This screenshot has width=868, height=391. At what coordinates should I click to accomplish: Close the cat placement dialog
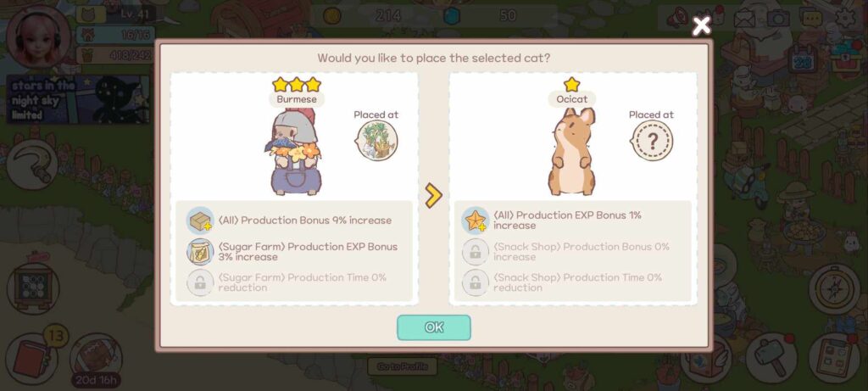click(701, 25)
